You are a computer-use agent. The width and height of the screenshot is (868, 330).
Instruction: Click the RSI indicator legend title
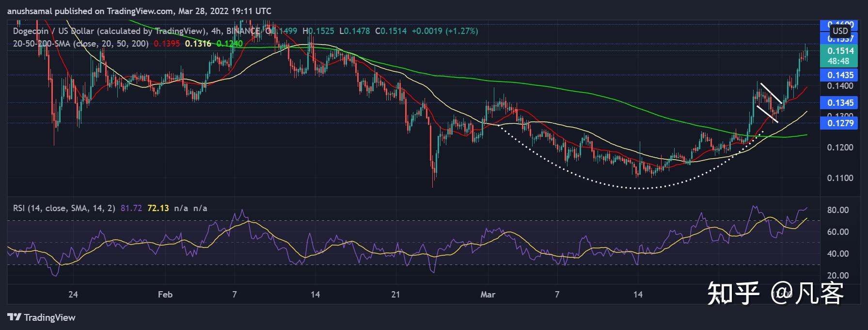click(x=64, y=208)
